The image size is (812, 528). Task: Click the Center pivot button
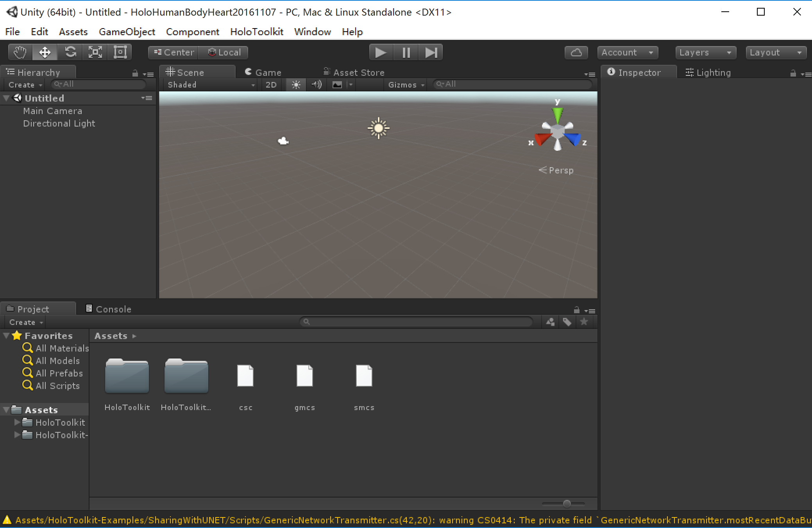point(173,52)
